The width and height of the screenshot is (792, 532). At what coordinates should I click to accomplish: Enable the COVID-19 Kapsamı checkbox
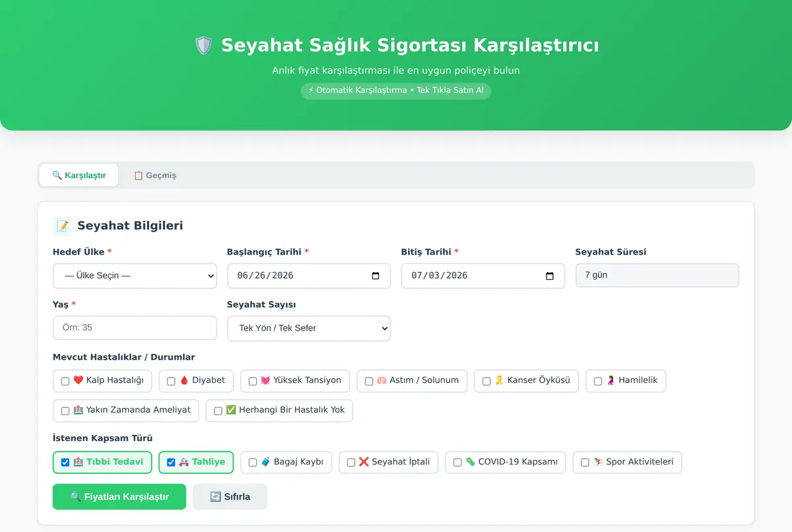pos(457,463)
